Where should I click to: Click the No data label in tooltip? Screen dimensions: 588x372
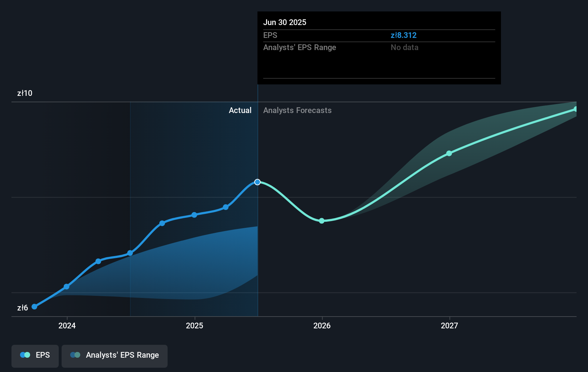point(404,47)
